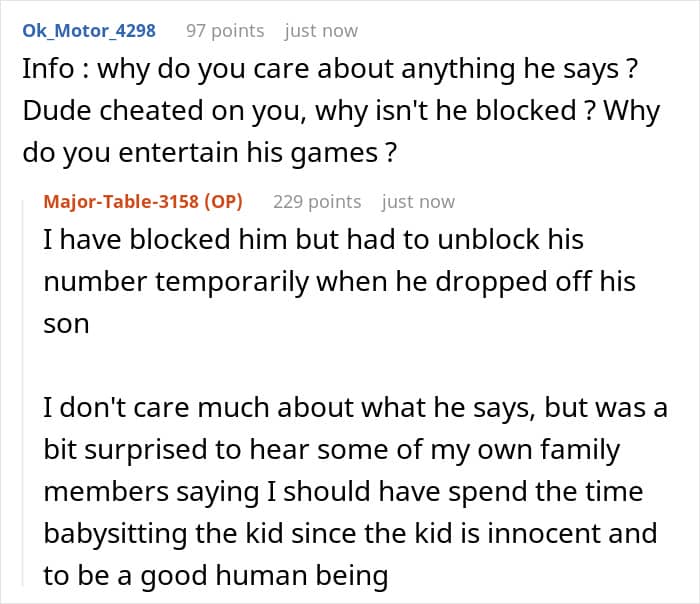
Task: Click the (OP) label beside Major-Table-3158
Action: pyautogui.click(x=223, y=201)
